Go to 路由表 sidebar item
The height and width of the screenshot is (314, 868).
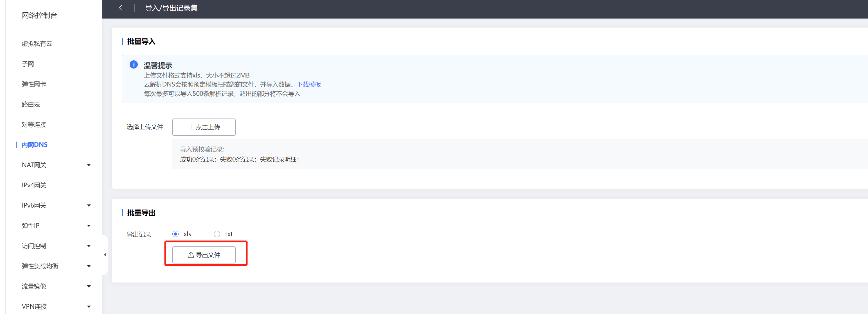tap(31, 104)
